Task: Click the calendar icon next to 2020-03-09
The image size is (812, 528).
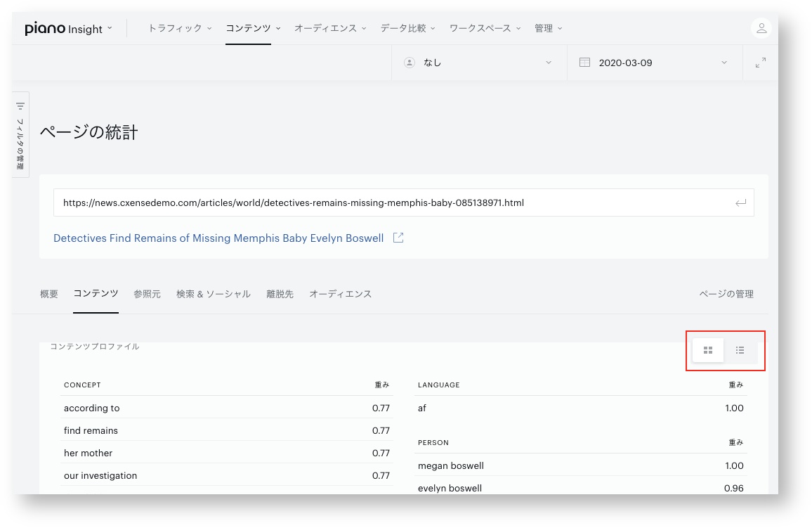Action: click(584, 62)
